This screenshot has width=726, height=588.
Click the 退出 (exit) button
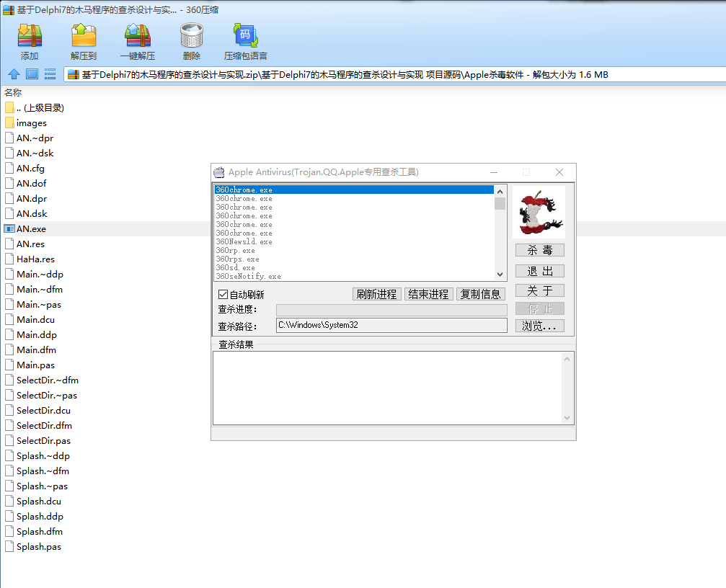coord(540,271)
